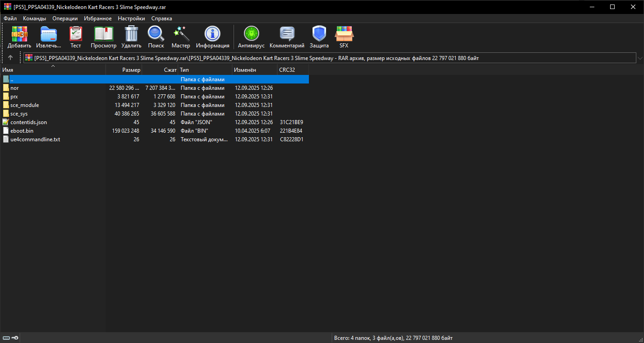644x343 pixels.
Task: Expand the address bar path dropdown
Action: point(639,58)
